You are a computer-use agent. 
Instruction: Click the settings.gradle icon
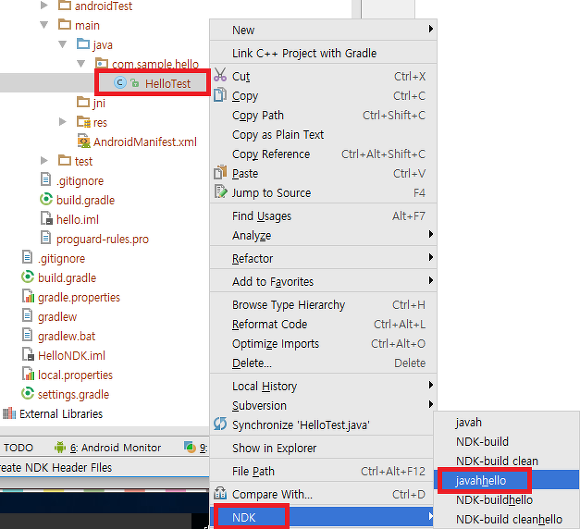[28, 393]
